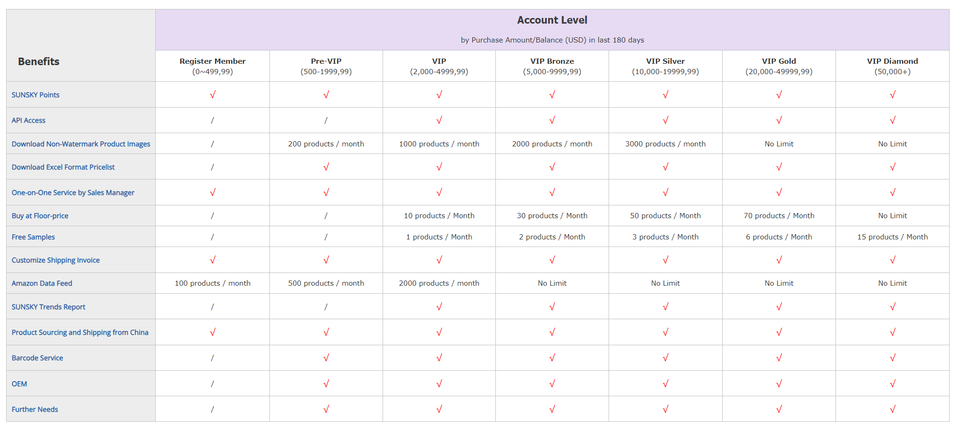Viewport: 960px width, 434px height.
Task: Click the Buy at Floor-price link
Action: pyautogui.click(x=40, y=216)
